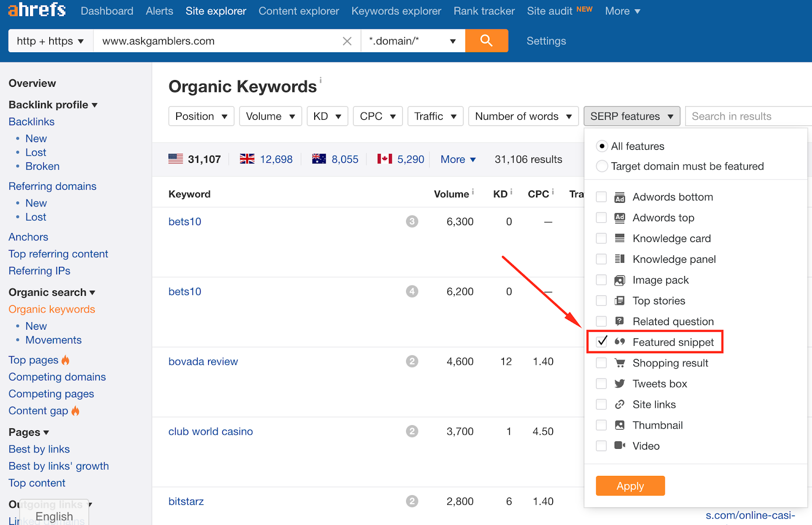Click SERP features badge 3 for bets10
The width and height of the screenshot is (812, 525).
point(412,221)
